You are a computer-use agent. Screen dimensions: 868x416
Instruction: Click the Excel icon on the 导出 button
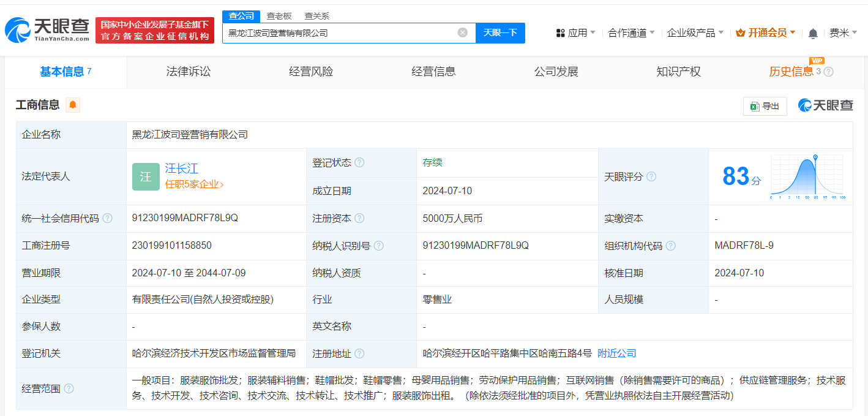tap(755, 106)
